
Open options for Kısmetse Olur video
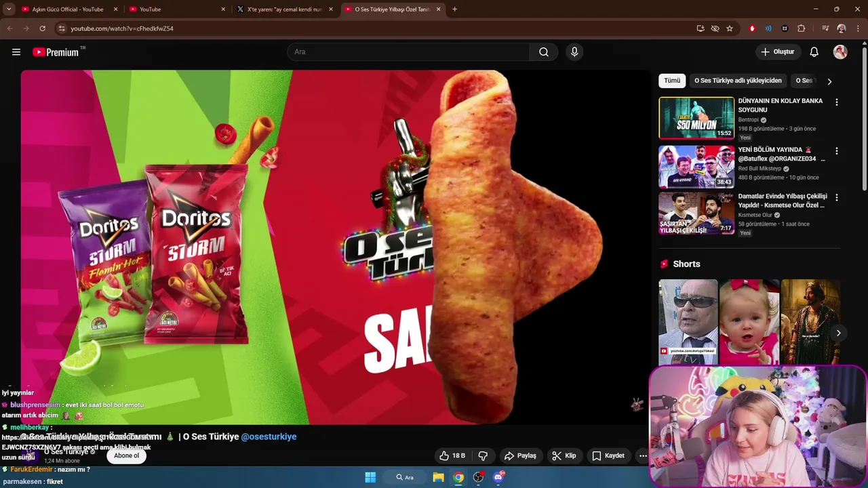(836, 198)
